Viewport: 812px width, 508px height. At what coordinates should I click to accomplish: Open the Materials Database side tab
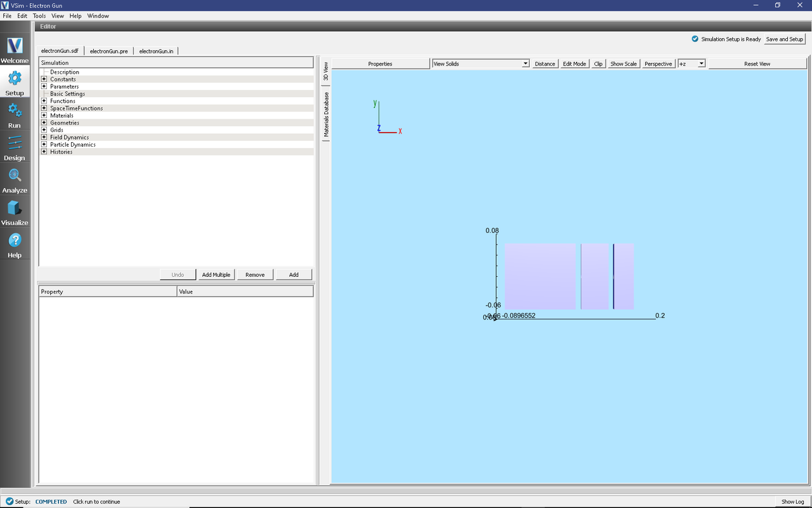[326, 115]
